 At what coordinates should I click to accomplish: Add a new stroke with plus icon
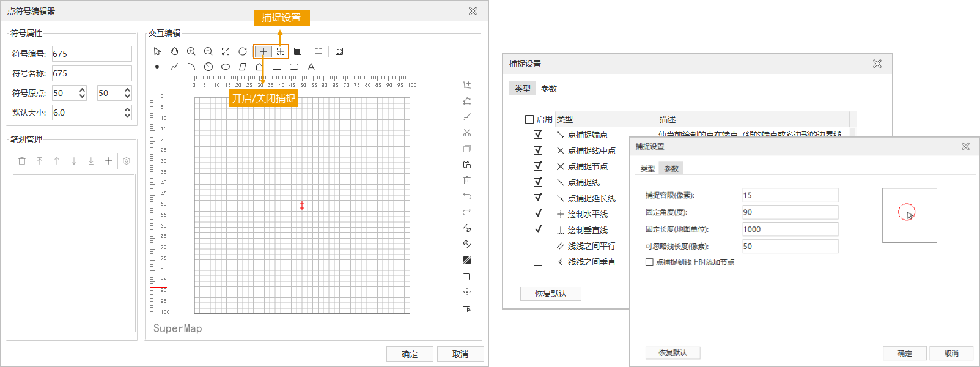click(109, 161)
